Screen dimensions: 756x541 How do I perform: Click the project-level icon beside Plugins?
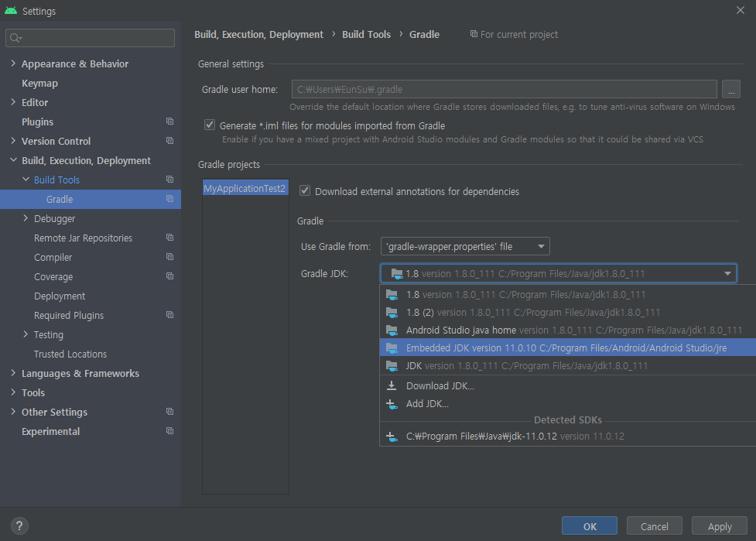tap(169, 122)
